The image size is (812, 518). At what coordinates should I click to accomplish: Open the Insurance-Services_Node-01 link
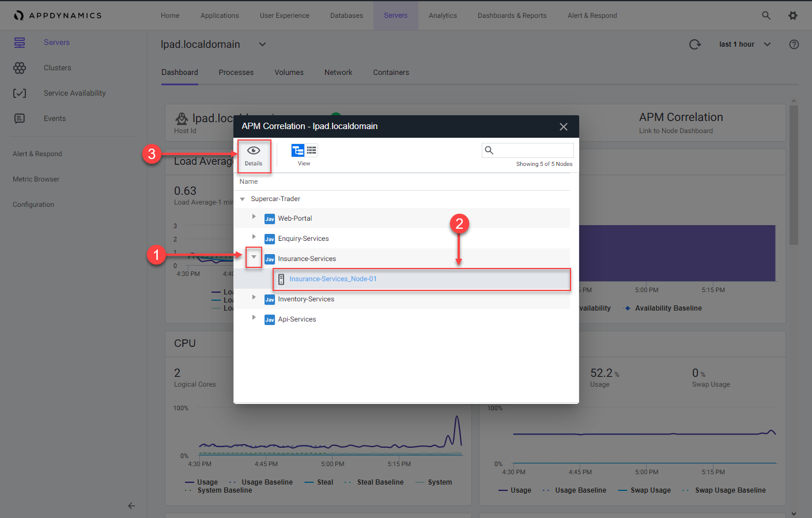pyautogui.click(x=333, y=279)
